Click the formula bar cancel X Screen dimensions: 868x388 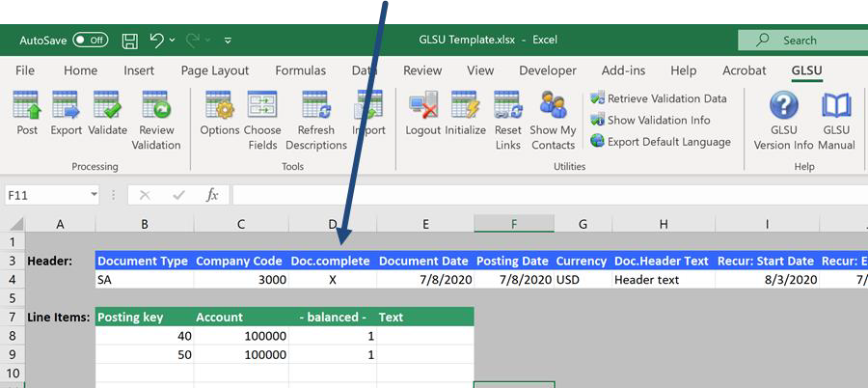[145, 195]
